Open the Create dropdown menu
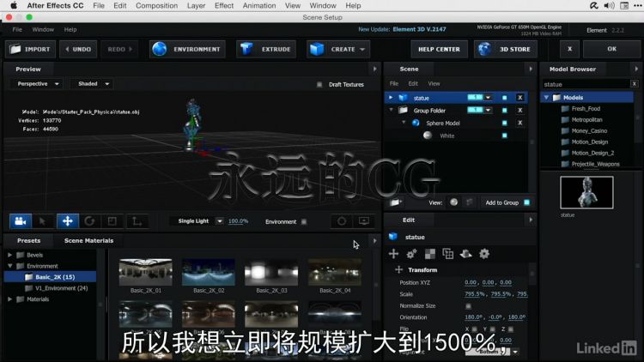The width and height of the screenshot is (644, 362). point(338,49)
